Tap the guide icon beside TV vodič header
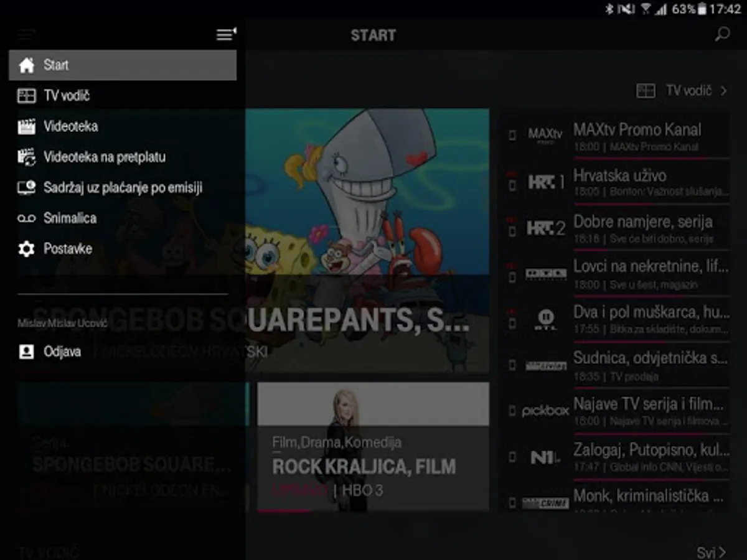 click(x=646, y=91)
